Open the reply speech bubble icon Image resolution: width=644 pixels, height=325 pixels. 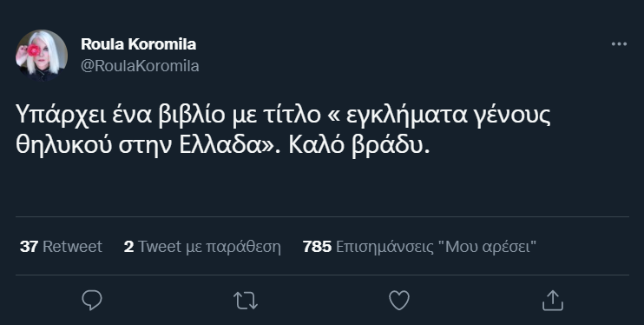[x=92, y=301]
